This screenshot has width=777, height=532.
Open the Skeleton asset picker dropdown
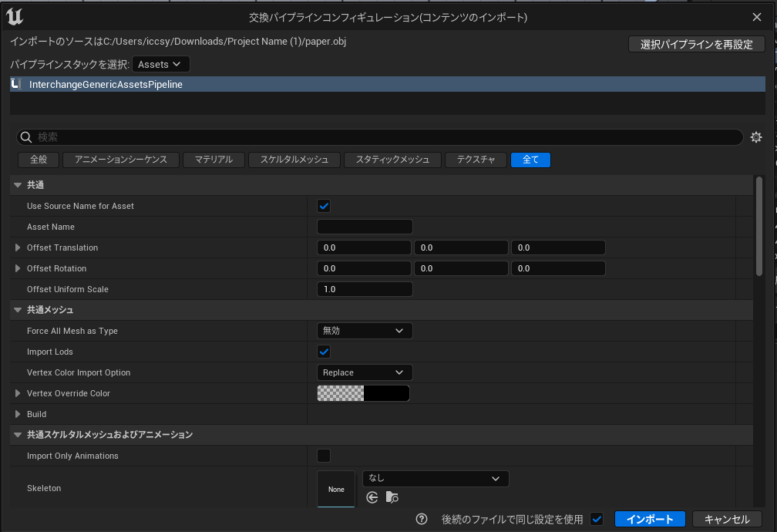[436, 479]
